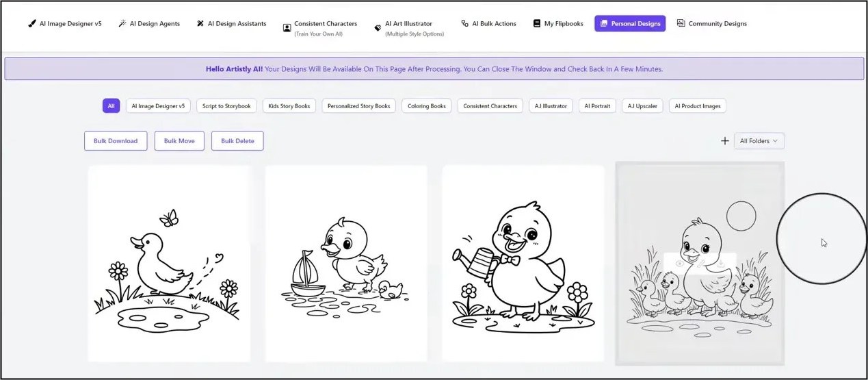Add new folder with plus icon

tap(725, 141)
